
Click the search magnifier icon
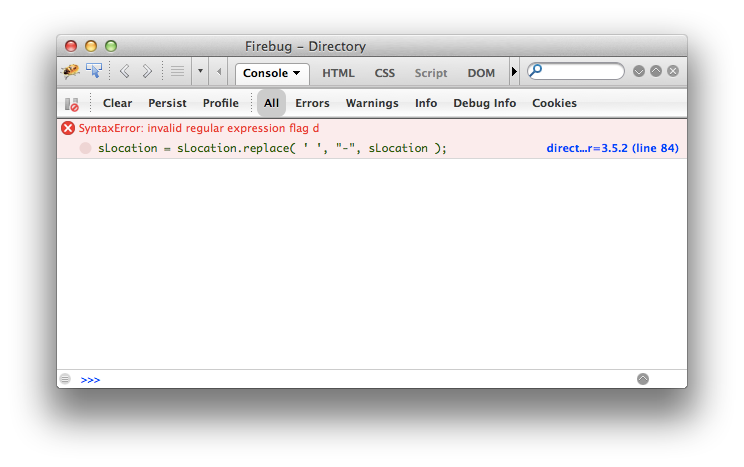point(536,71)
